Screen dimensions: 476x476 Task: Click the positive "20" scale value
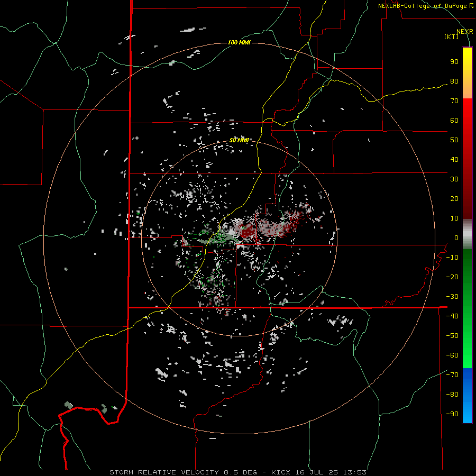coord(454,199)
